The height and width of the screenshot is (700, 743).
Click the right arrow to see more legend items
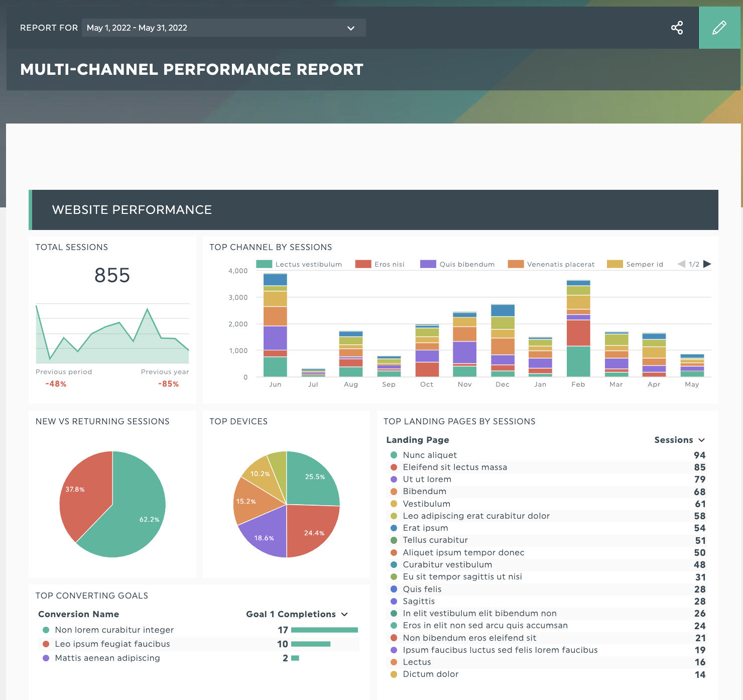point(707,264)
